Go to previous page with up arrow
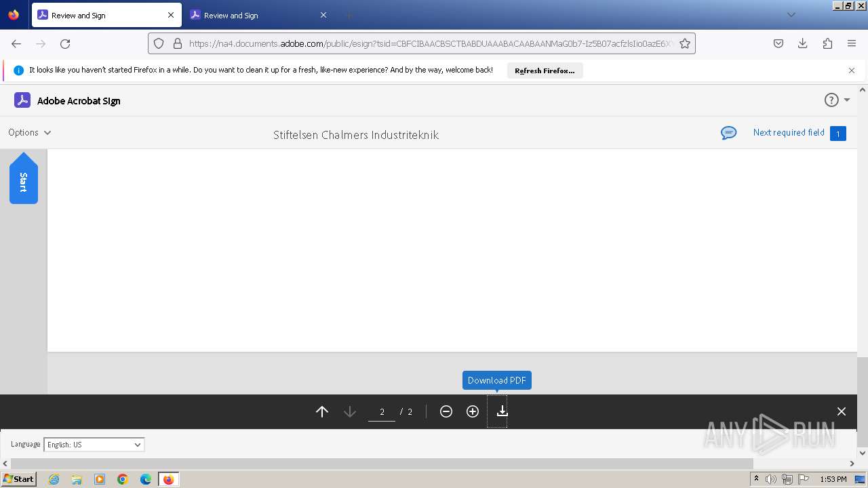This screenshot has width=868, height=488. (322, 411)
